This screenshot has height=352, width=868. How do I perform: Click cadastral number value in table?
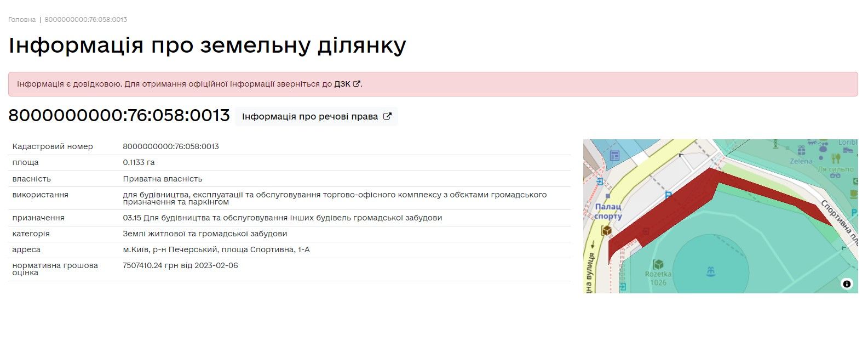171,146
